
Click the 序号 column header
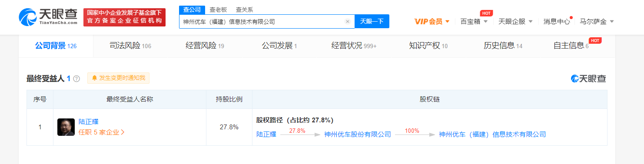[x=40, y=99]
